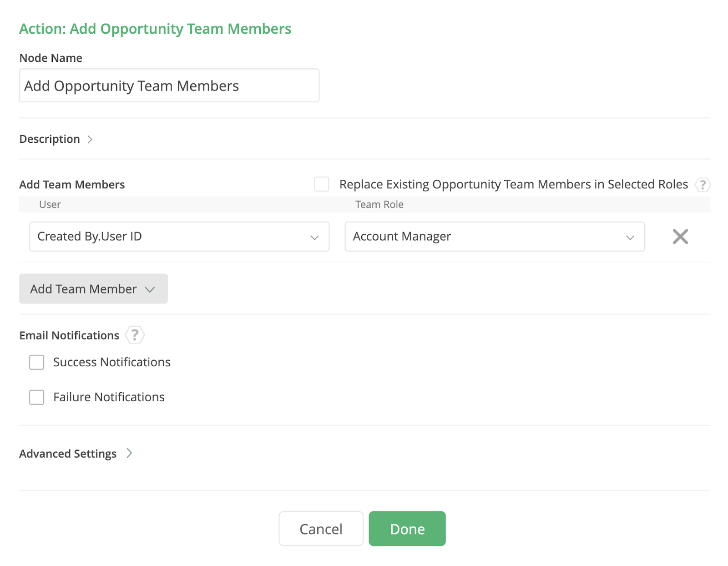Click the Replace Existing Opportunity Team Members label
The width and height of the screenshot is (728, 566).
pyautogui.click(x=513, y=184)
